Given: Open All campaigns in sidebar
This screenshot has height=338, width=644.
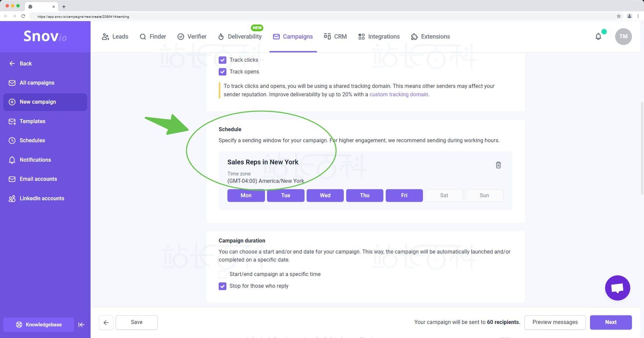Looking at the screenshot, I should point(45,83).
